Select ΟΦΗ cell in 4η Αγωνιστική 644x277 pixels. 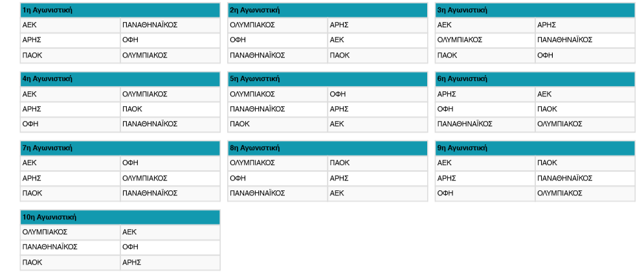coord(30,124)
